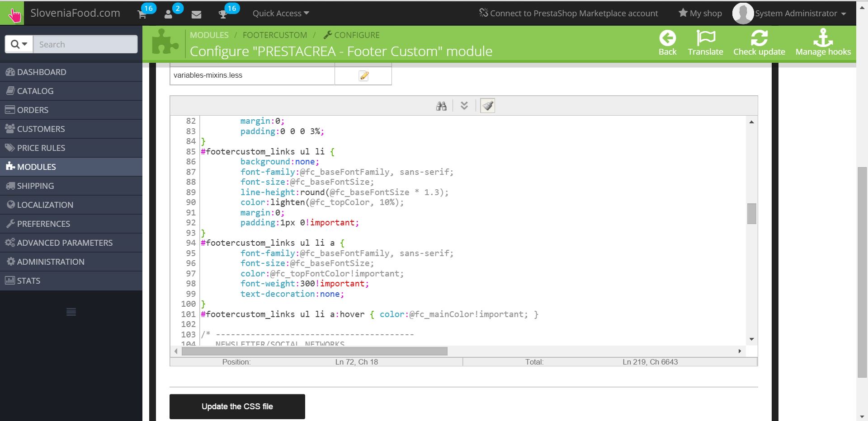Click the double-chevron go-to-line icon
The width and height of the screenshot is (868, 421).
point(464,106)
